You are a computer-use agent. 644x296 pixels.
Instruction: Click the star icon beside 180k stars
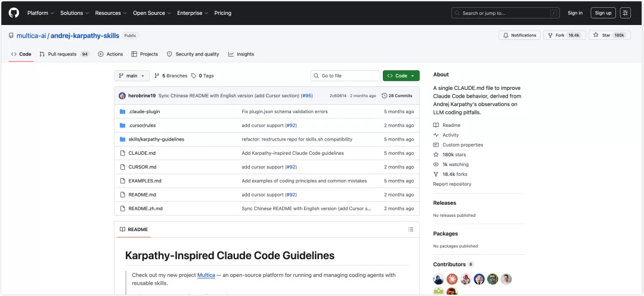click(x=436, y=155)
